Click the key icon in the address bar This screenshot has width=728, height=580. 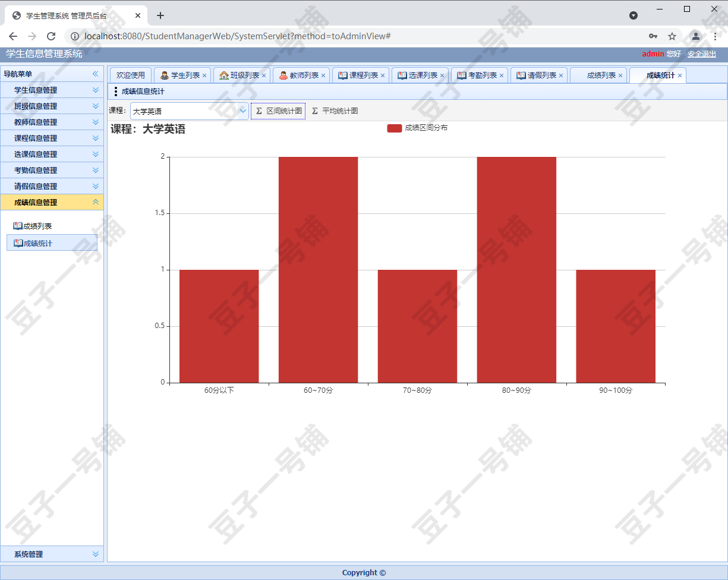653,36
